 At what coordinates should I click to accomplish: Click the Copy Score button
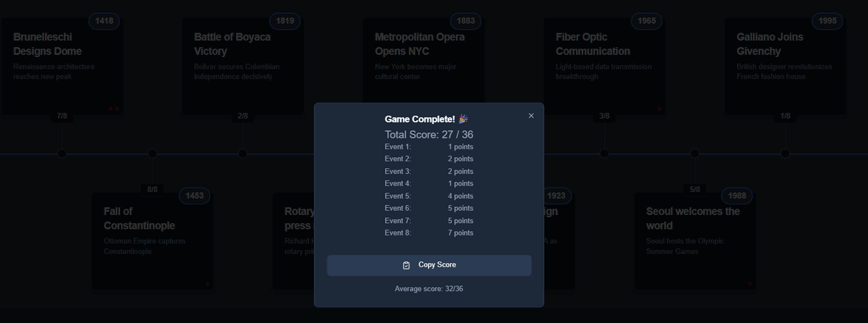click(429, 265)
